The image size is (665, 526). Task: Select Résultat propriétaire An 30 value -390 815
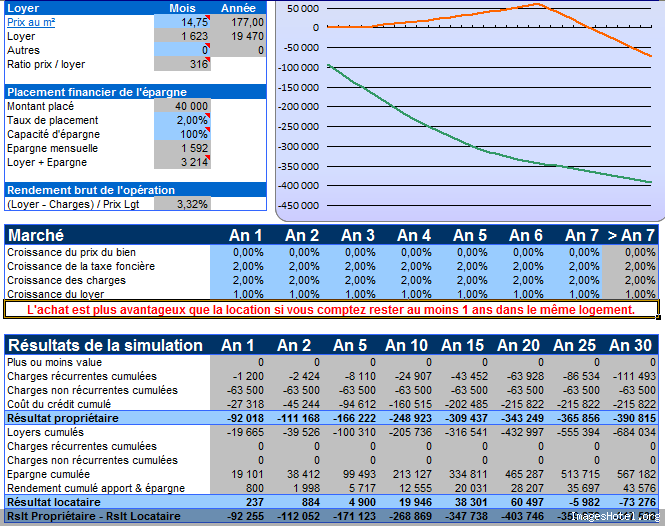point(630,418)
